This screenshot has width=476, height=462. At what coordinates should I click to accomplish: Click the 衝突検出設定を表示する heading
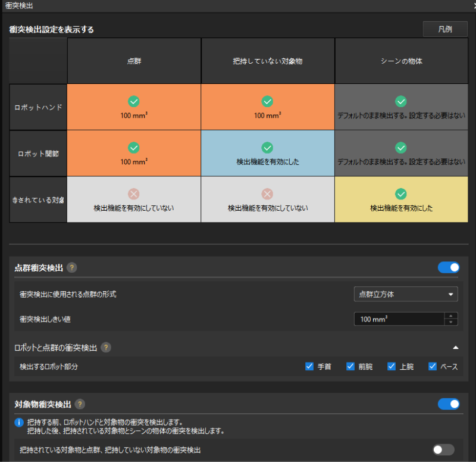[x=51, y=29]
